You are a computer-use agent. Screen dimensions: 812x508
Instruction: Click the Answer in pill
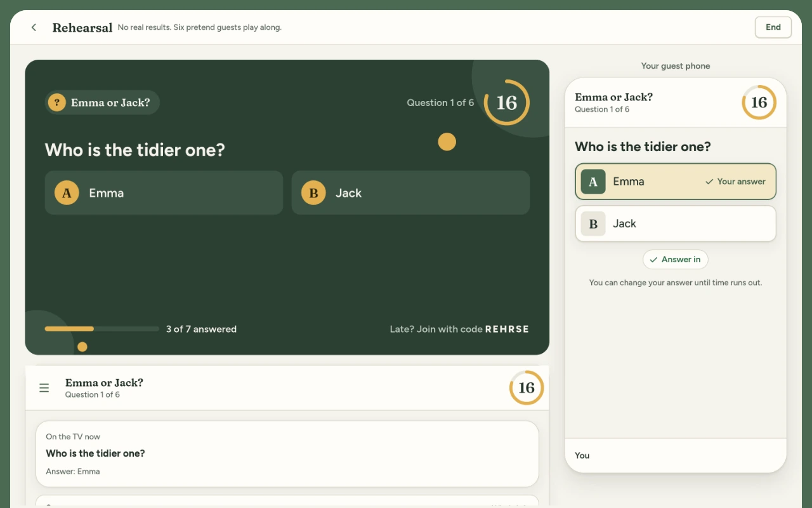675,260
